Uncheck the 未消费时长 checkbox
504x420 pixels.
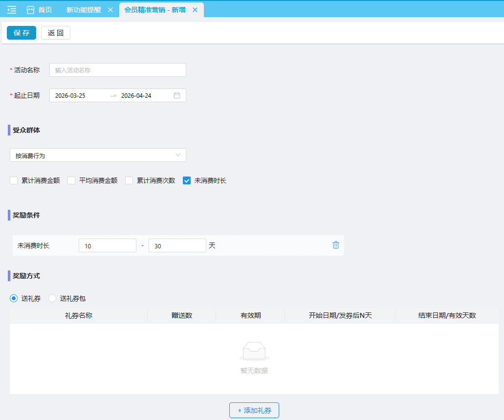coord(187,180)
